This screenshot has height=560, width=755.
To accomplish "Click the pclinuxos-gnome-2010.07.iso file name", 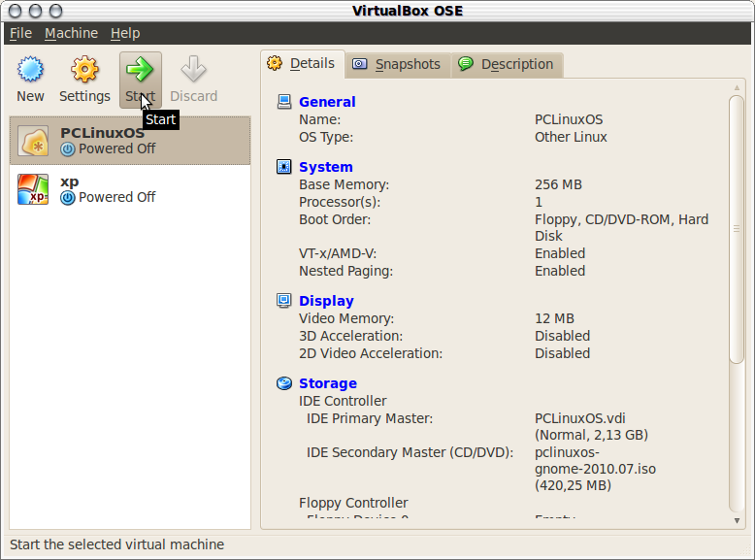I will 595,461.
